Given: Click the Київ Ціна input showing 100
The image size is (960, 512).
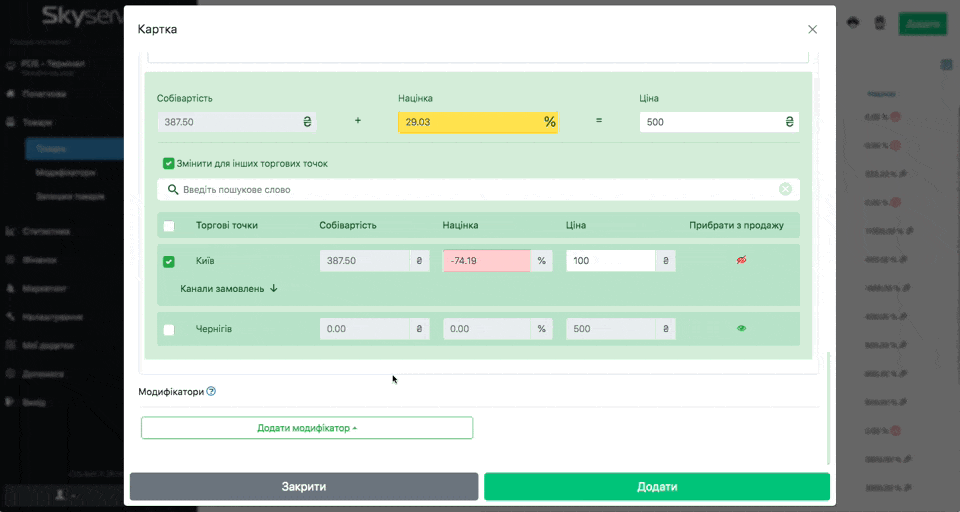Looking at the screenshot, I should point(609,261).
